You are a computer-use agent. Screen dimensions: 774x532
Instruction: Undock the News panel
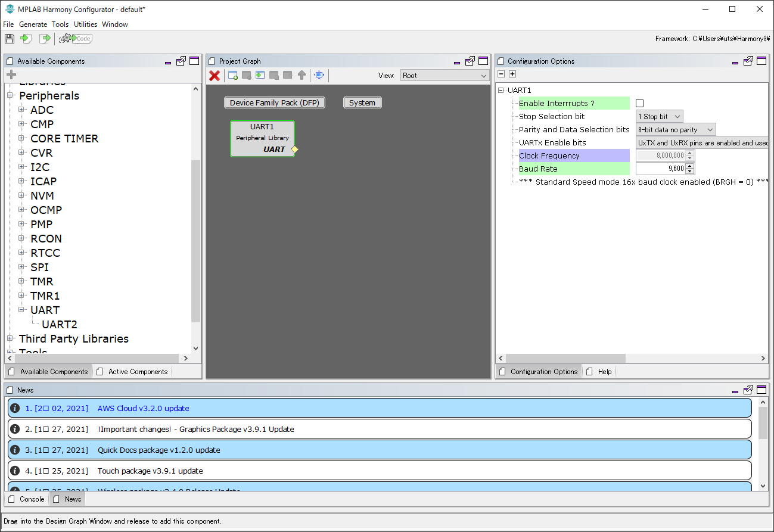pyautogui.click(x=748, y=390)
